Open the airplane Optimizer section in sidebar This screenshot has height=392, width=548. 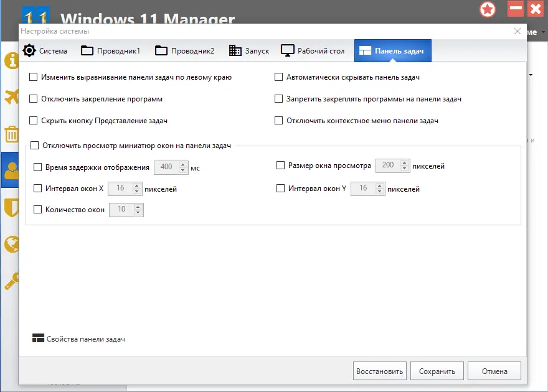point(12,96)
